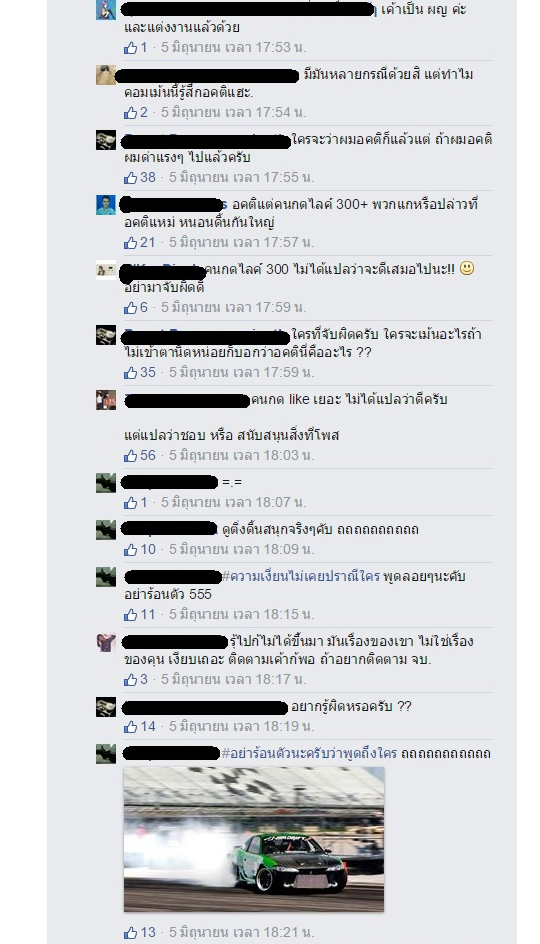Click avatar of commenter at 17:57
540x944 pixels.
tap(106, 205)
